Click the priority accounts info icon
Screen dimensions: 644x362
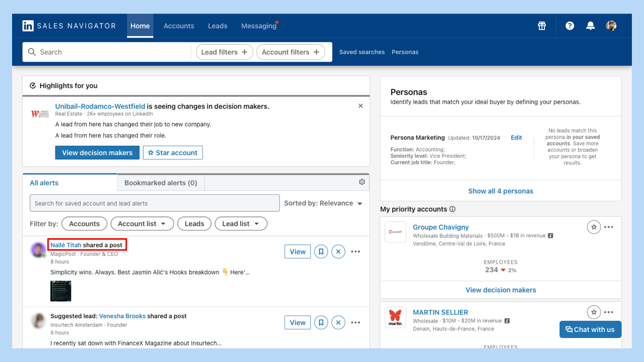(452, 209)
